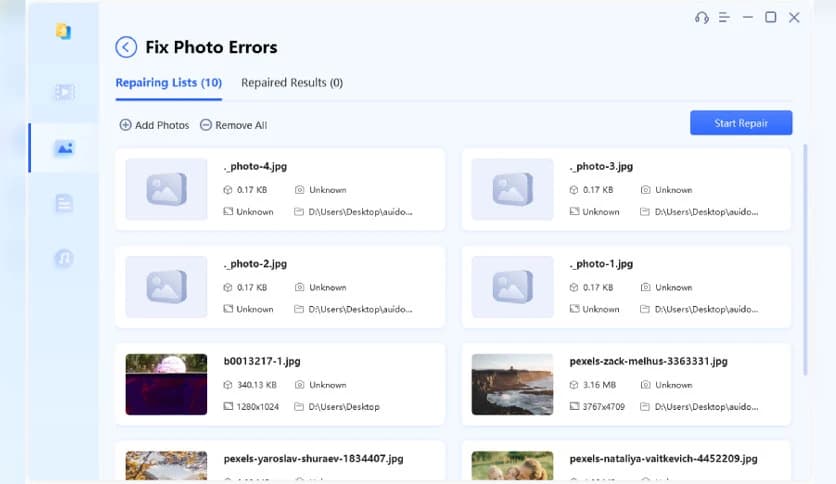The image size is (836, 484).
Task: Open support via the headset icon
Action: 702,18
